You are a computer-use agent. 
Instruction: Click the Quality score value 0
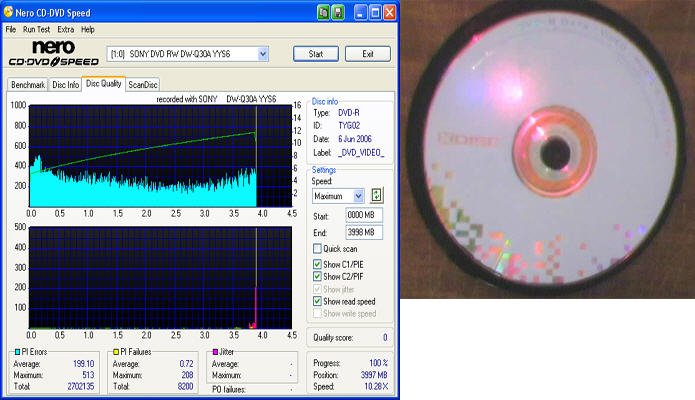click(x=385, y=337)
